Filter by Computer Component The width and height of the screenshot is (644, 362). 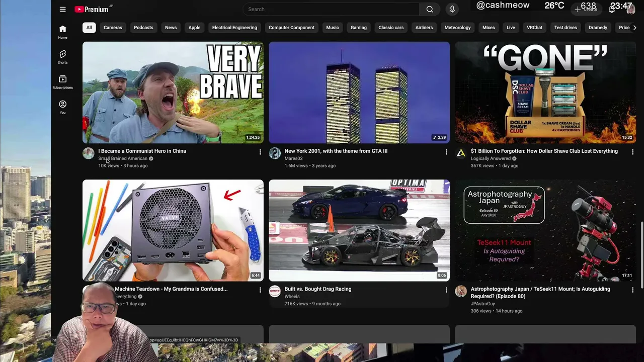point(291,28)
